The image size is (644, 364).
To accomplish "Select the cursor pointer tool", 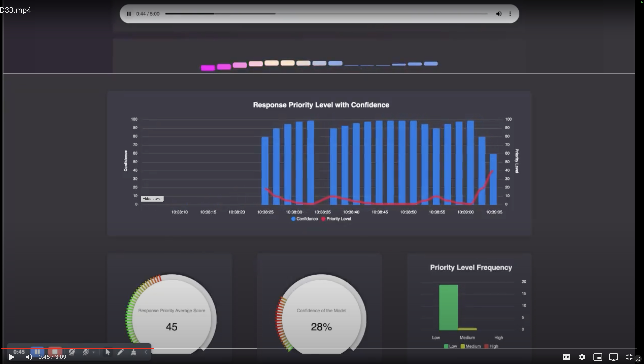I will click(x=108, y=352).
